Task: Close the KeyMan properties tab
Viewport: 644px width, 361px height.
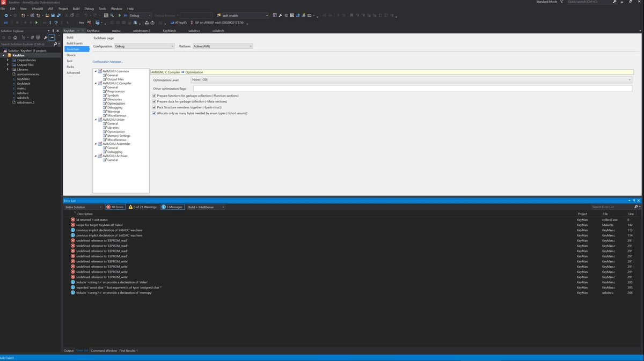Action: (83, 31)
